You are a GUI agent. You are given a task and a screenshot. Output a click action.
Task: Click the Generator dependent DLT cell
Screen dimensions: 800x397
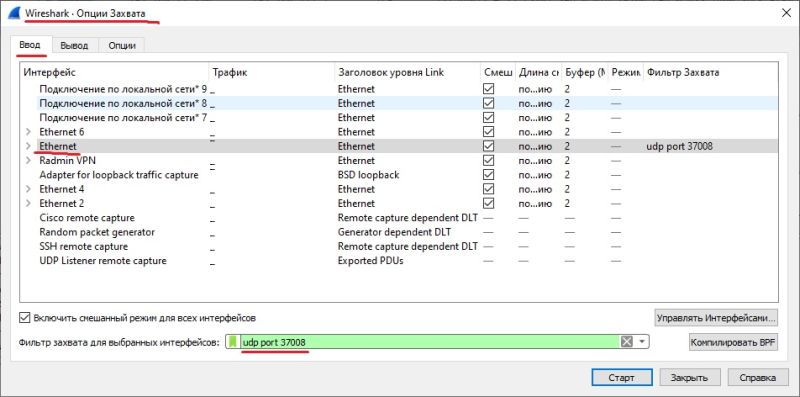click(394, 232)
